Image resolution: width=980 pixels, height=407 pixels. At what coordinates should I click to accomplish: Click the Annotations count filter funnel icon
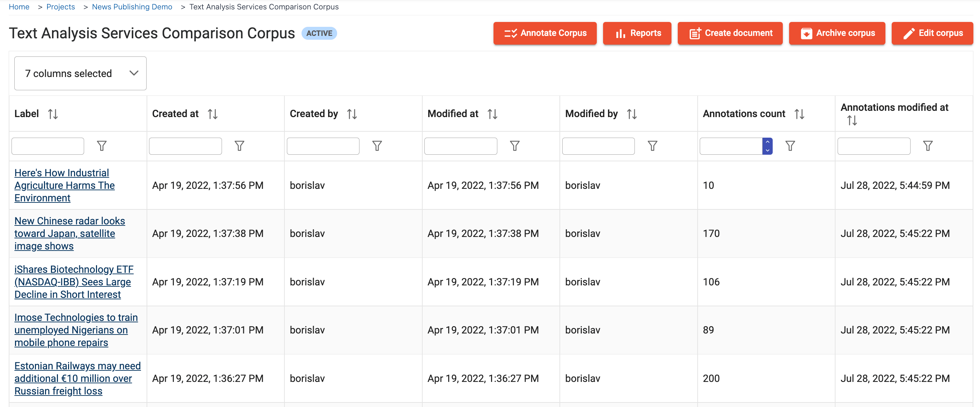point(790,146)
